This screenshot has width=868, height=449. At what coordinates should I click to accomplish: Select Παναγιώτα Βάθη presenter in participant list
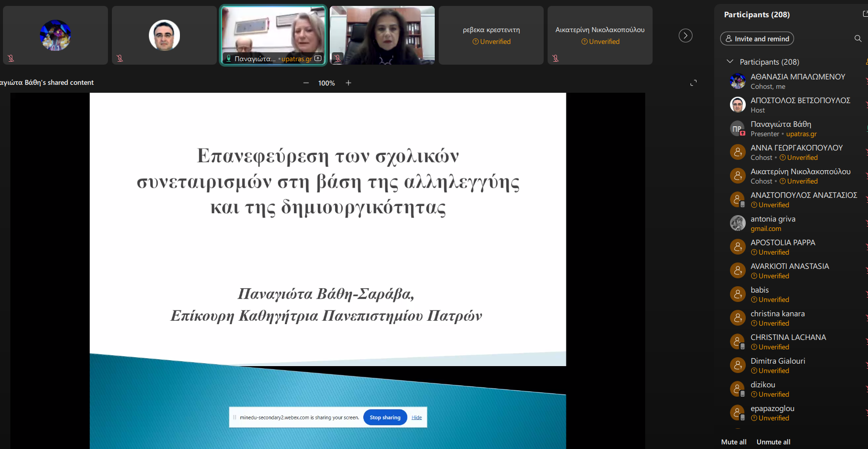[780, 128]
